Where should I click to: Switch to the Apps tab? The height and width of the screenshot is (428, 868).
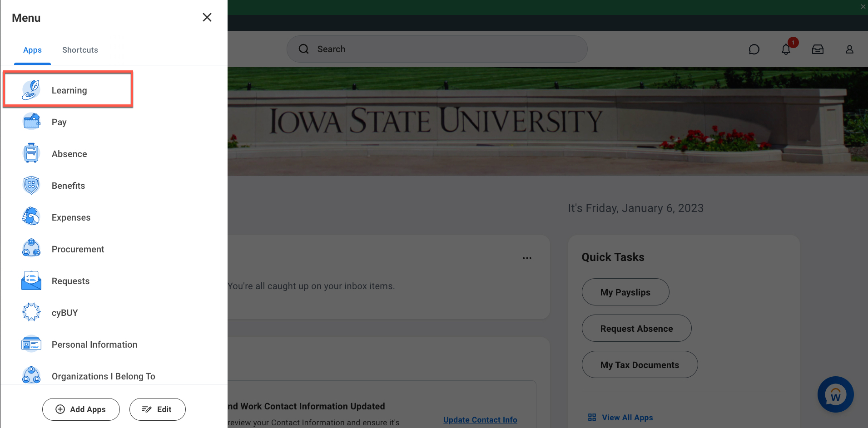(x=32, y=50)
